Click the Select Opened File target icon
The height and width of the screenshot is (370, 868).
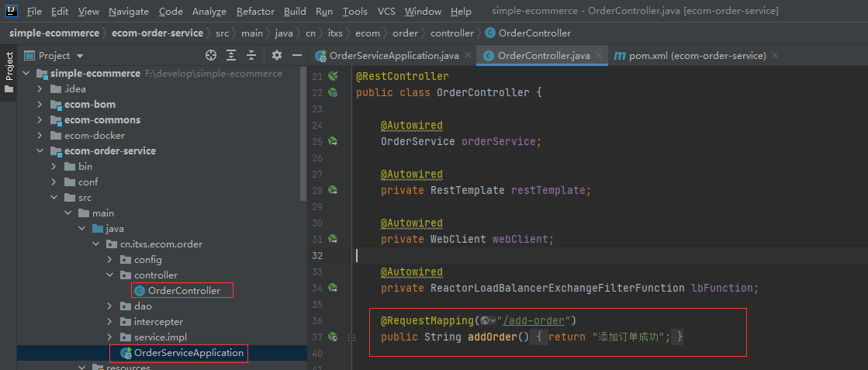[x=210, y=55]
